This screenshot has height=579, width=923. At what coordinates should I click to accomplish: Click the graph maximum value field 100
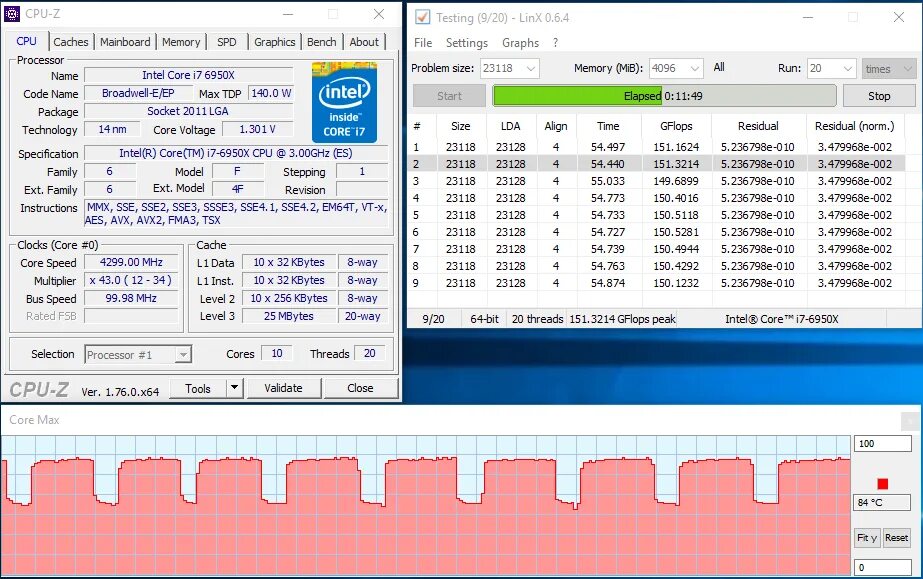point(882,444)
